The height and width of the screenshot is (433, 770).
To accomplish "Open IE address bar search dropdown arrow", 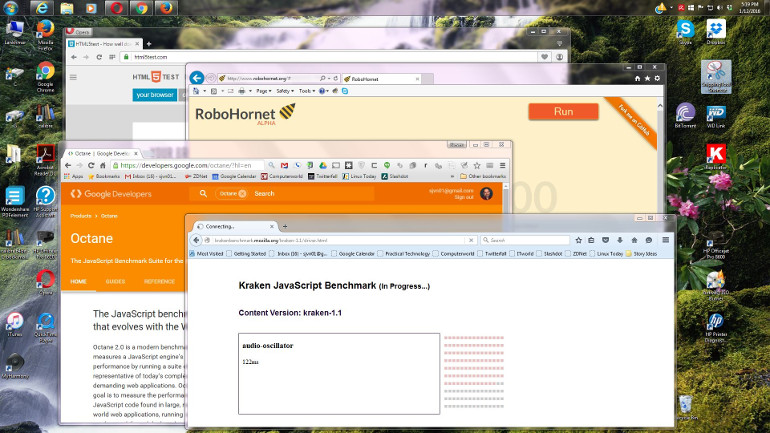I will [328, 79].
